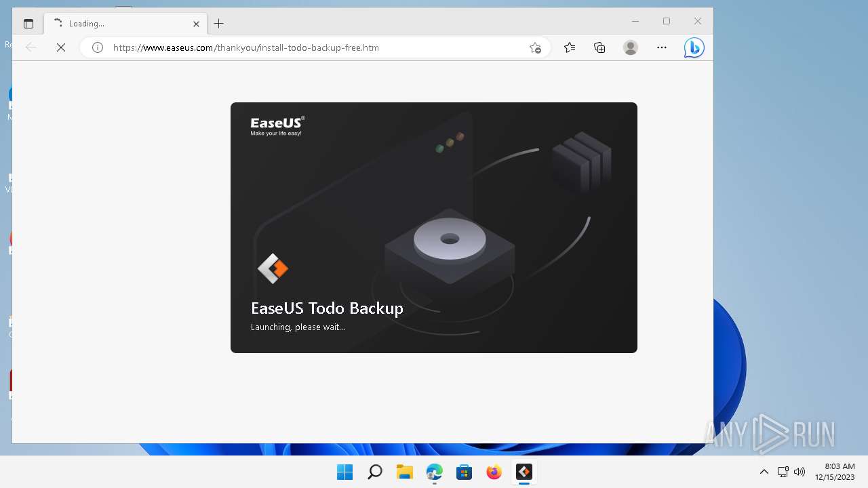This screenshot has width=868, height=488.
Task: Minimize the Edge browser window
Action: click(635, 22)
